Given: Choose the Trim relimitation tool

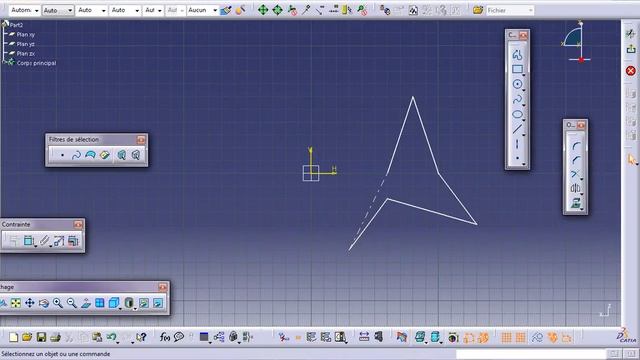Looking at the screenshot, I should click(576, 174).
